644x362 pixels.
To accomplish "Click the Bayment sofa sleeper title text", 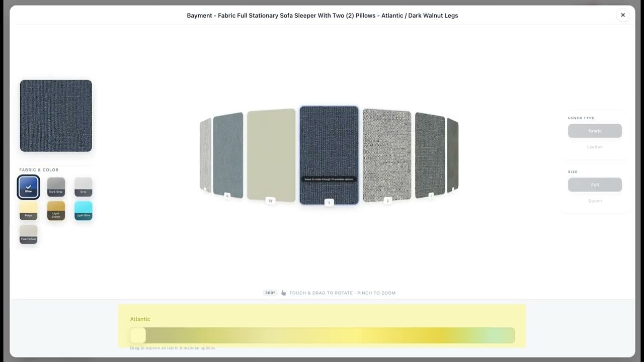I will 323,16.
